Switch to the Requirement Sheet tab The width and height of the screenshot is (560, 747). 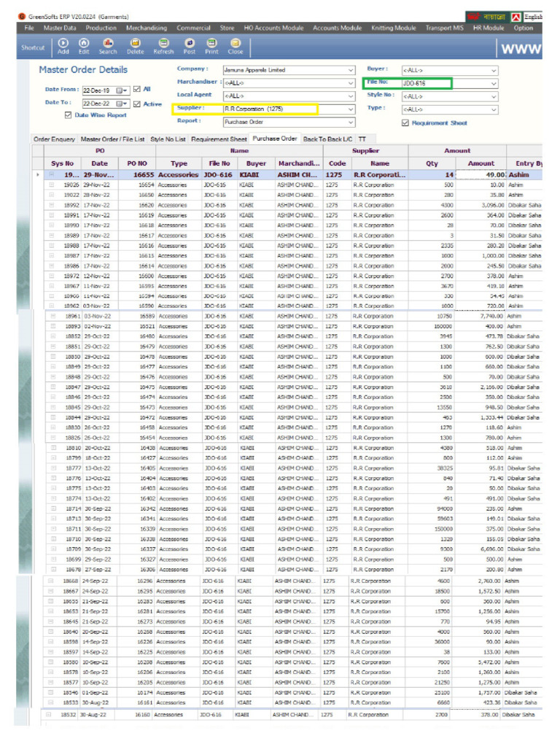coord(219,139)
